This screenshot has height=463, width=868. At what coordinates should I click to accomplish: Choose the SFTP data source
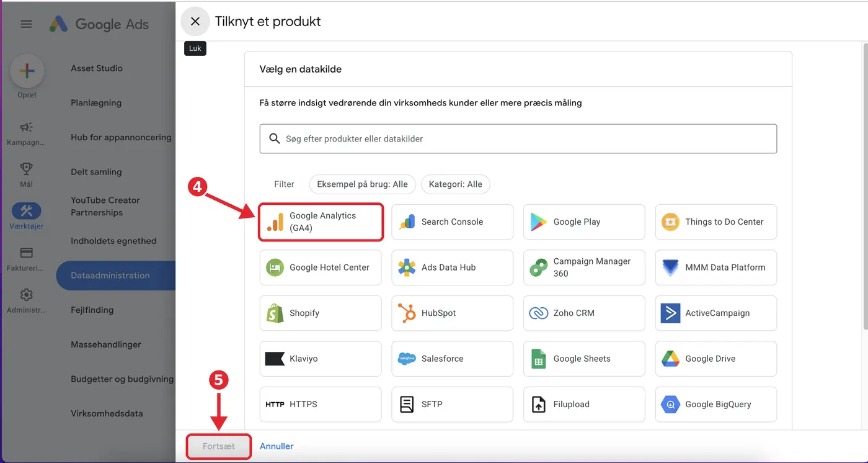click(x=452, y=404)
